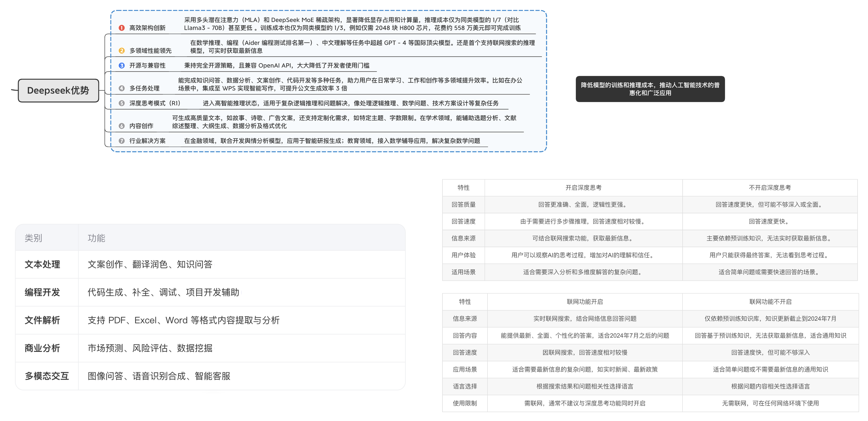The height and width of the screenshot is (421, 868).
Task: Click the gray number 4 marker icon
Action: [122, 88]
